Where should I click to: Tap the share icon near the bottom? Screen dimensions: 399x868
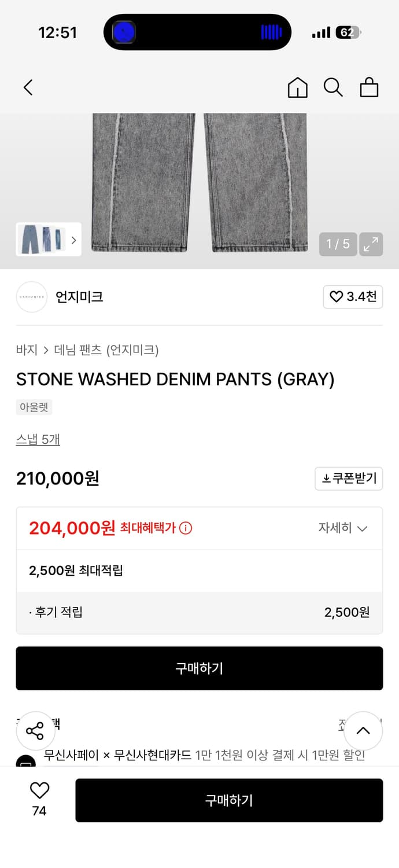(x=35, y=731)
